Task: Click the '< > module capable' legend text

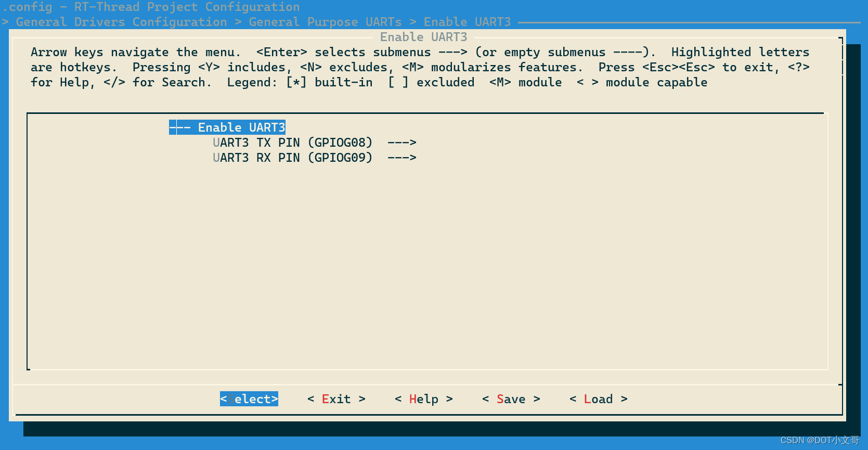Action: pos(642,82)
